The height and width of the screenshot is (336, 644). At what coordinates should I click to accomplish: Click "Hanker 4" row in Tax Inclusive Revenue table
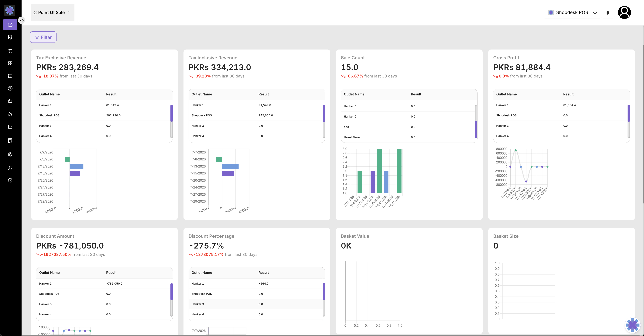click(255, 136)
